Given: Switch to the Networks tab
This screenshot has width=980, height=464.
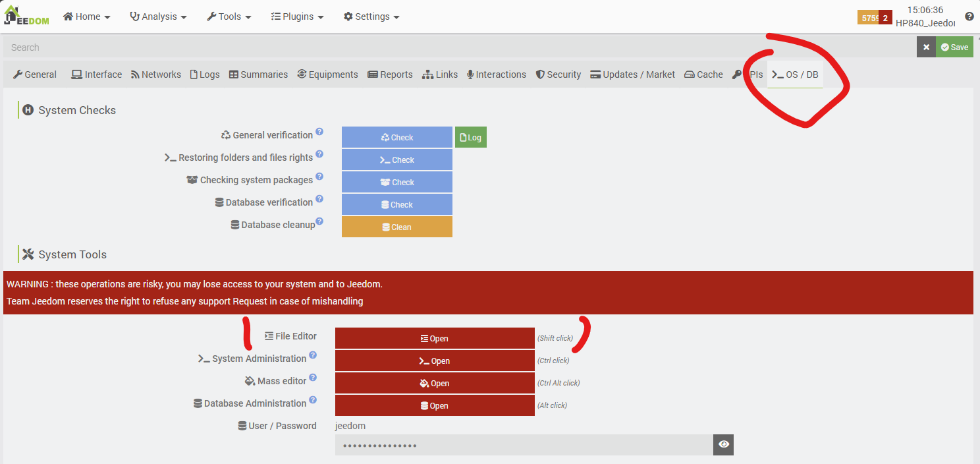Looking at the screenshot, I should point(155,74).
